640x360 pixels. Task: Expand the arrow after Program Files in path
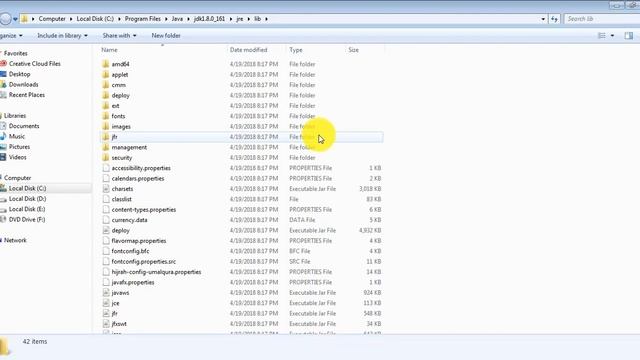click(166, 19)
